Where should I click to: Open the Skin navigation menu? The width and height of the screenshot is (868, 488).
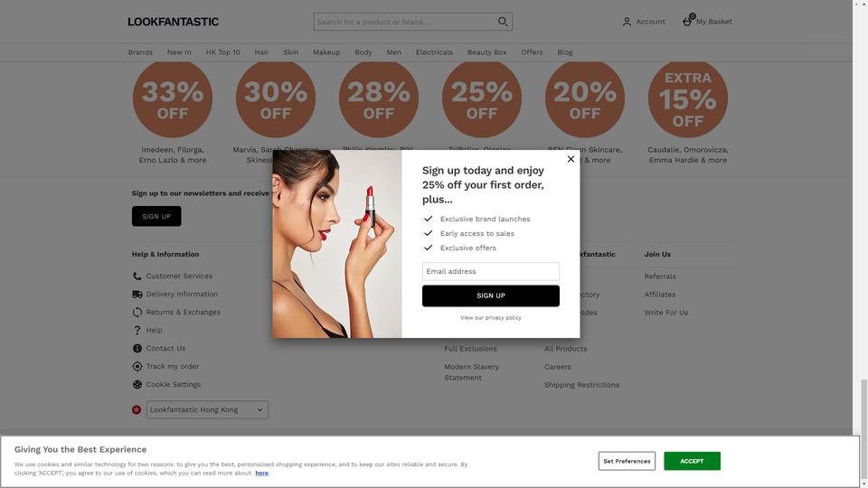pyautogui.click(x=290, y=52)
